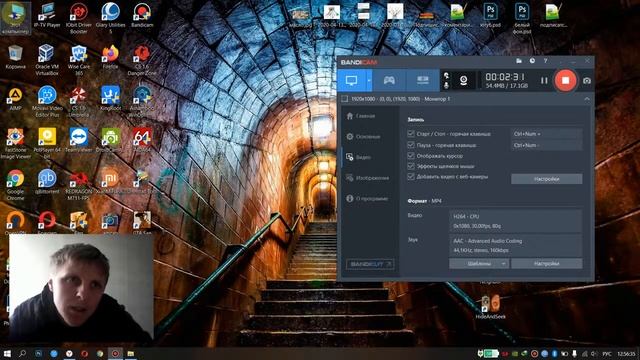Click the 1920x1080 Monitor 1 region icon

coord(344,99)
